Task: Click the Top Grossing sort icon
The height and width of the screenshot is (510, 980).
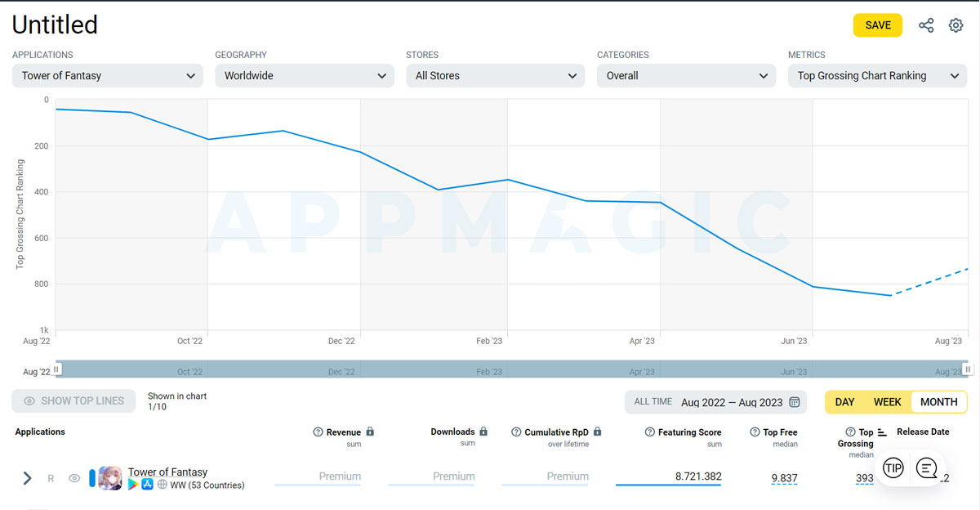Action: pyautogui.click(x=882, y=432)
